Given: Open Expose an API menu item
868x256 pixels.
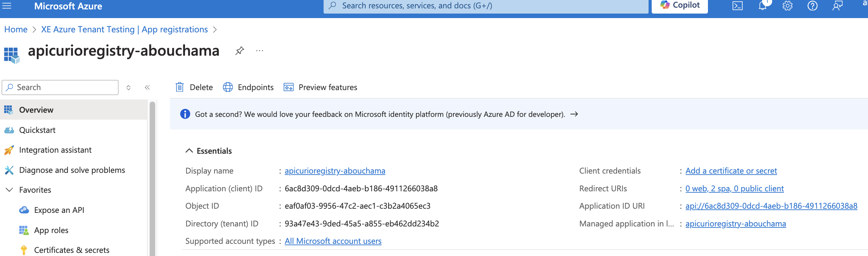Looking at the screenshot, I should click(x=59, y=210).
